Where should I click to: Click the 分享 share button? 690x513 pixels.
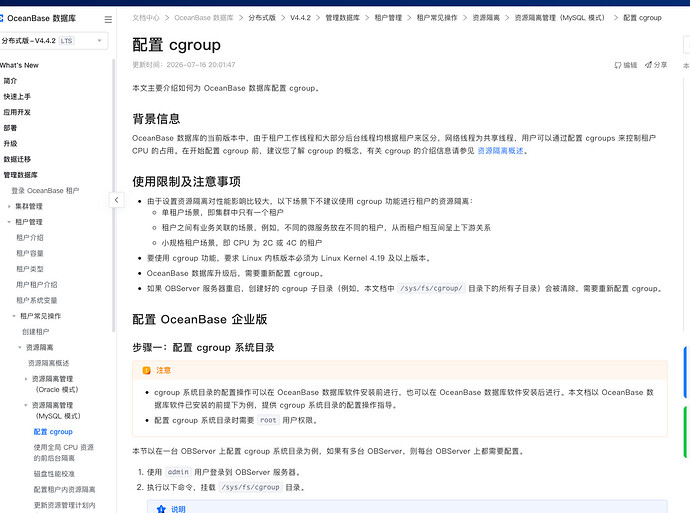click(656, 65)
